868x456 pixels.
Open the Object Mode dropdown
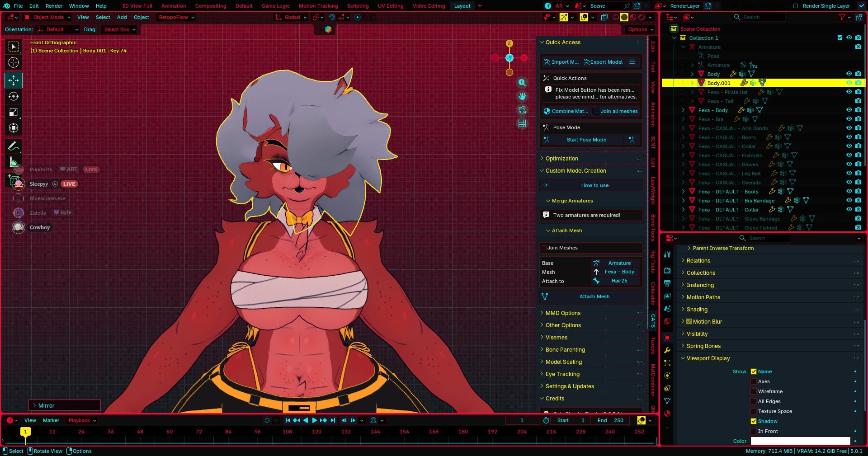click(x=47, y=17)
